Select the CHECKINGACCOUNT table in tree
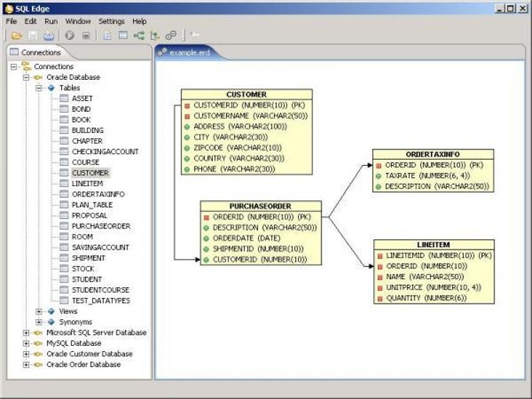The image size is (532, 399). pyautogui.click(x=105, y=152)
